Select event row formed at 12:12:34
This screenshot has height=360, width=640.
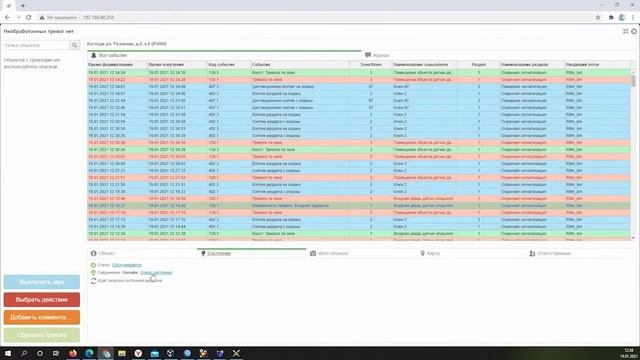[x=359, y=233]
